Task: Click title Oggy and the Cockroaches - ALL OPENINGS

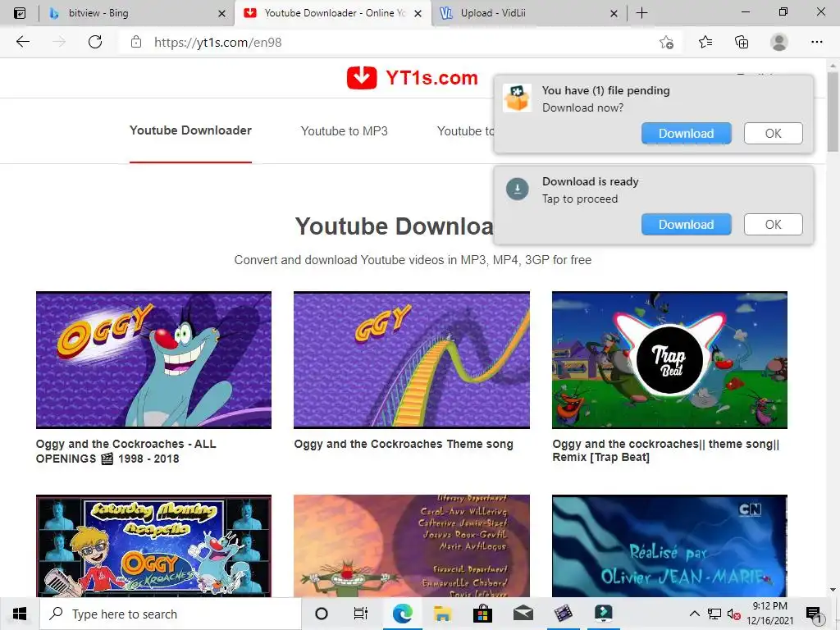Action: click(126, 451)
